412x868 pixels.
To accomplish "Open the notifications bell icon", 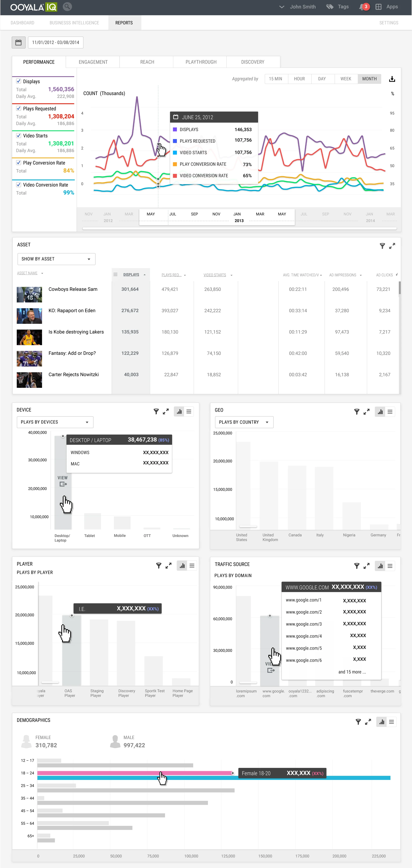I will click(x=362, y=7).
